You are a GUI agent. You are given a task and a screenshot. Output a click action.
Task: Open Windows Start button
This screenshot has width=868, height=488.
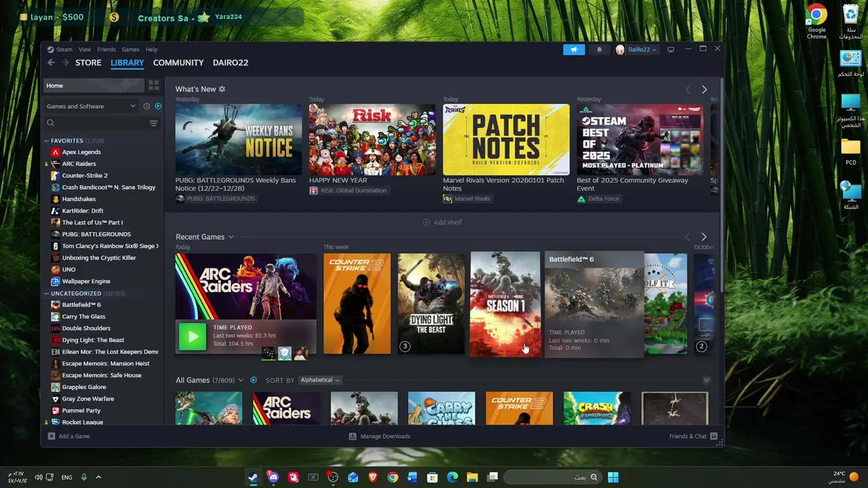pyautogui.click(x=613, y=477)
